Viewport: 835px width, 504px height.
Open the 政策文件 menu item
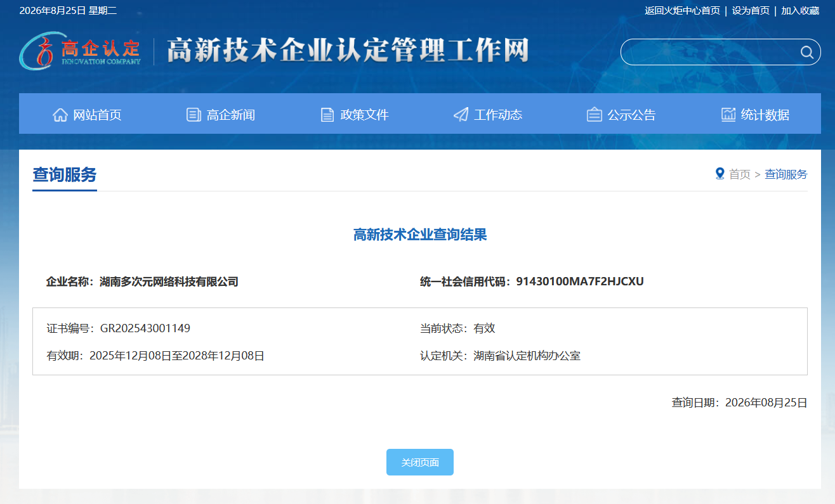[355, 115]
